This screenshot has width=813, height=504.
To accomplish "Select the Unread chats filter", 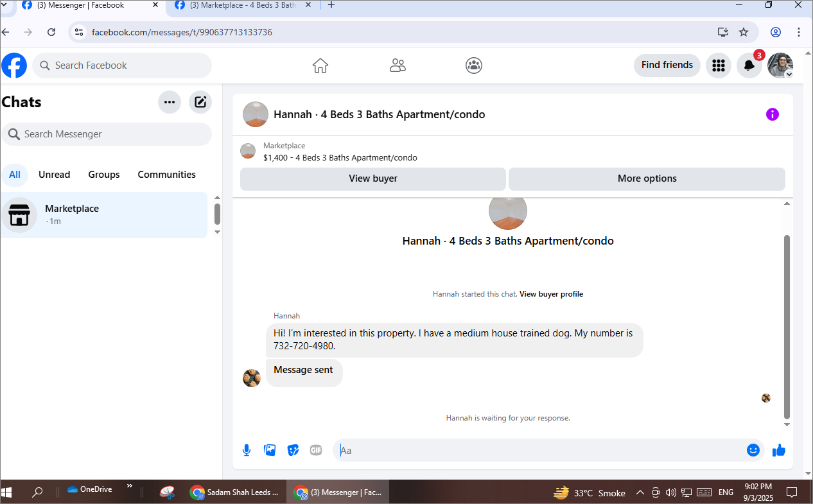I will [55, 175].
